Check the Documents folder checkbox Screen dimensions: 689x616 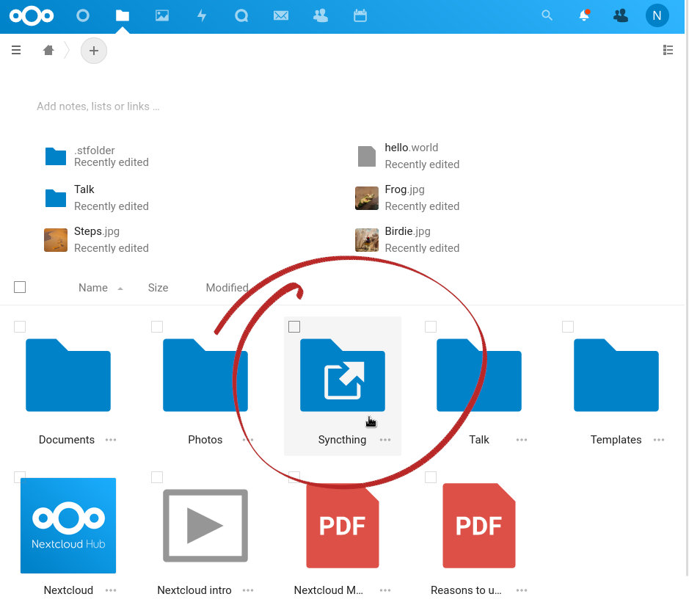[x=20, y=327]
